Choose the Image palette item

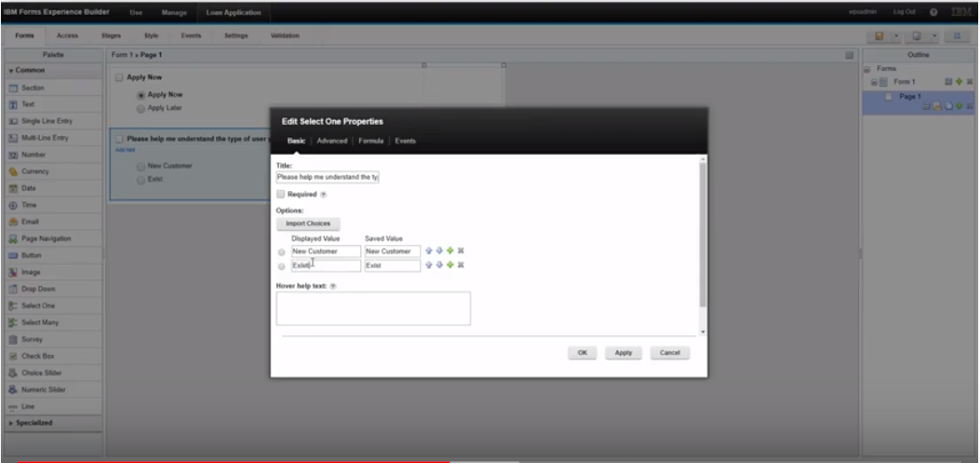(53, 272)
